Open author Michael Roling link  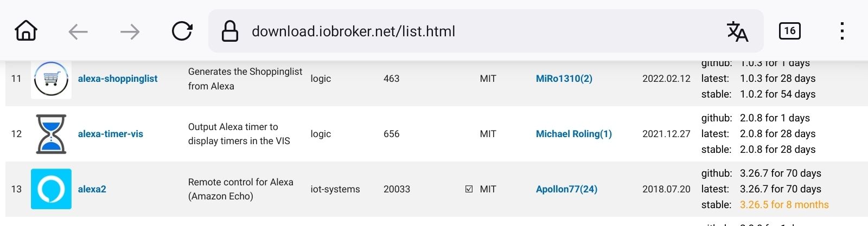[x=574, y=134]
